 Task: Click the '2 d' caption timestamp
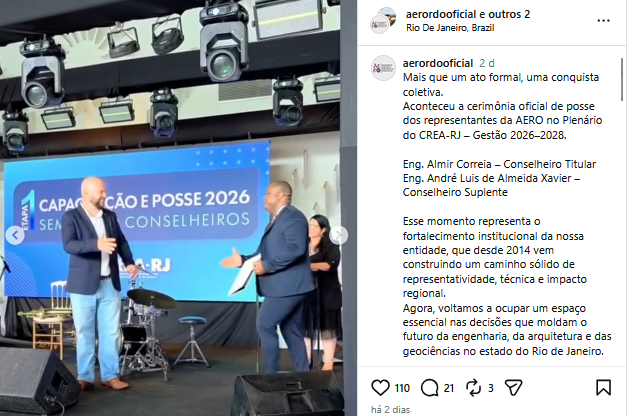coord(487,63)
